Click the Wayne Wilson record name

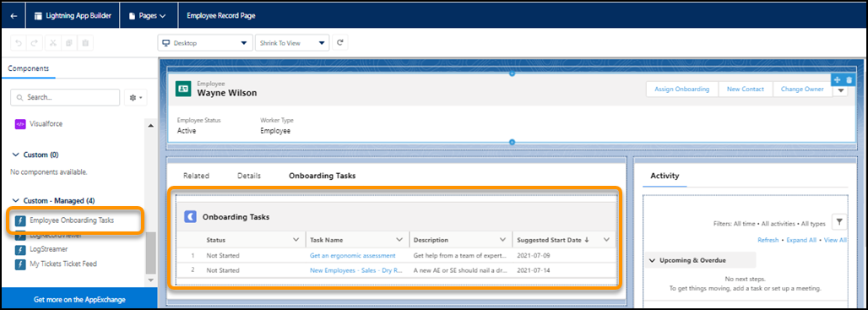coord(227,93)
